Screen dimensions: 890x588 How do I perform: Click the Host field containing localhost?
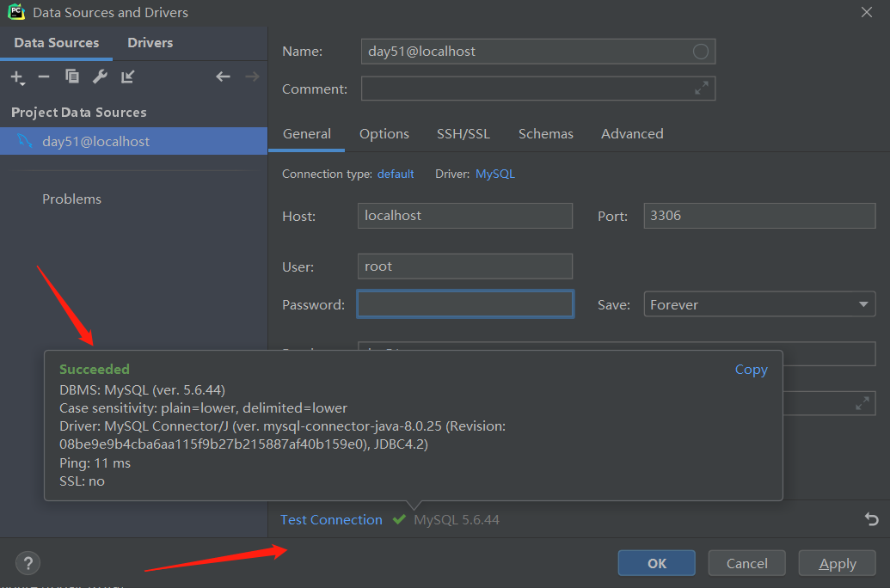[465, 216]
